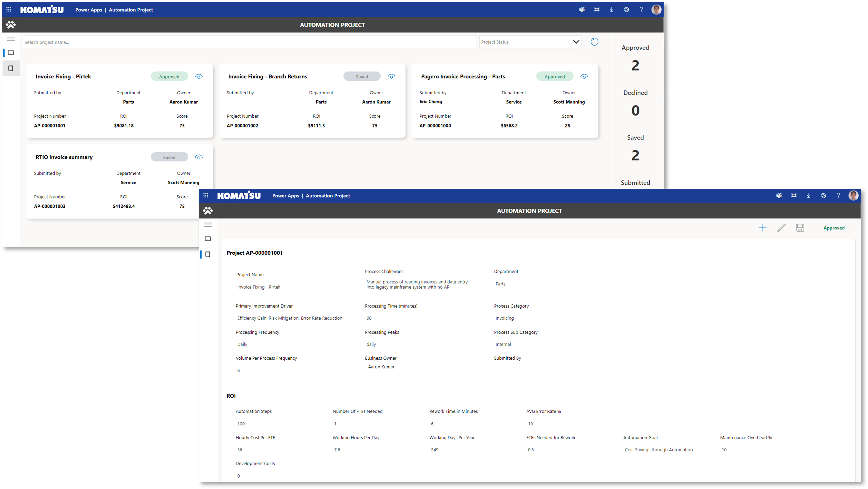Open the app launcher waffle in top window
Viewport: 868px width, 489px height.
9,9
